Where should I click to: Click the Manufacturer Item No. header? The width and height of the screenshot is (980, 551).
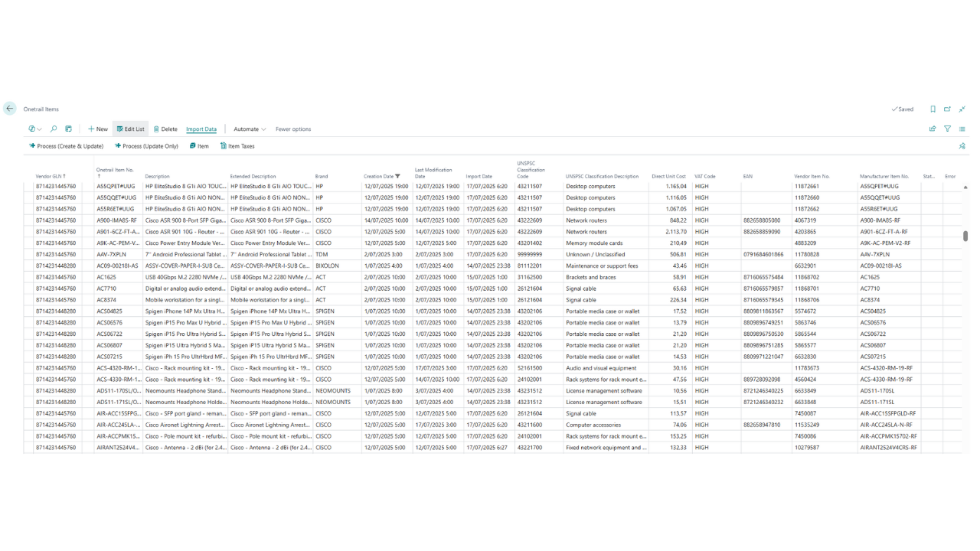click(884, 177)
